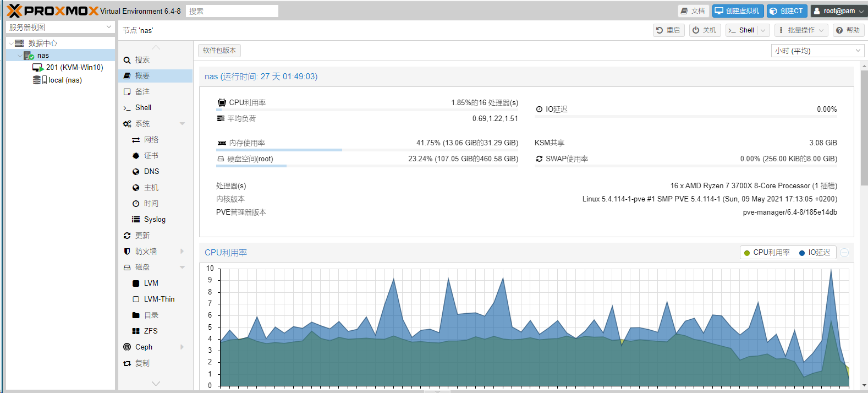868x393 pixels.
Task: Expand the 防火墙 submenu arrow
Action: tap(182, 252)
